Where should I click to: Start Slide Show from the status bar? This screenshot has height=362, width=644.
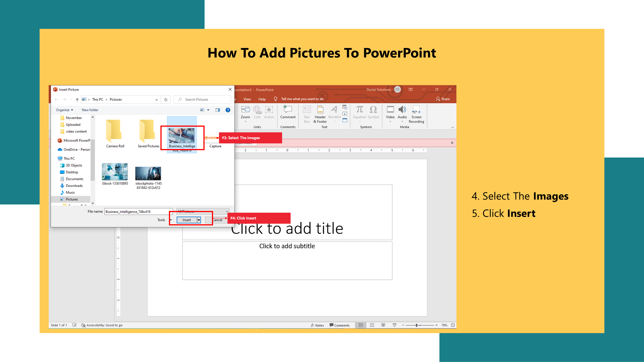point(394,325)
